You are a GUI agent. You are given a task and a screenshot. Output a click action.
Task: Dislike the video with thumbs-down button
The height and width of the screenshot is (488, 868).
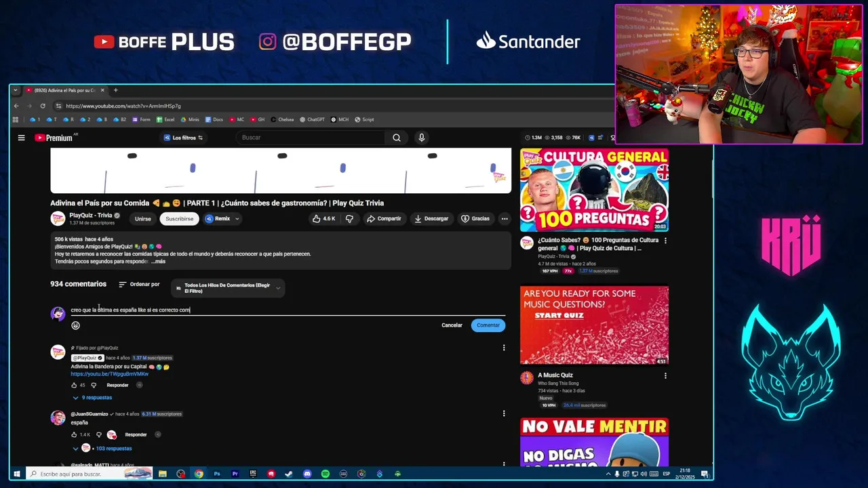[349, 219]
